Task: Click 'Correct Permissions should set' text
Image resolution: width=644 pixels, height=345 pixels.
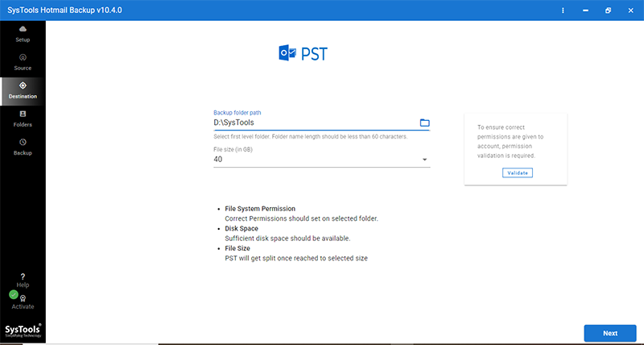Action: pos(301,218)
